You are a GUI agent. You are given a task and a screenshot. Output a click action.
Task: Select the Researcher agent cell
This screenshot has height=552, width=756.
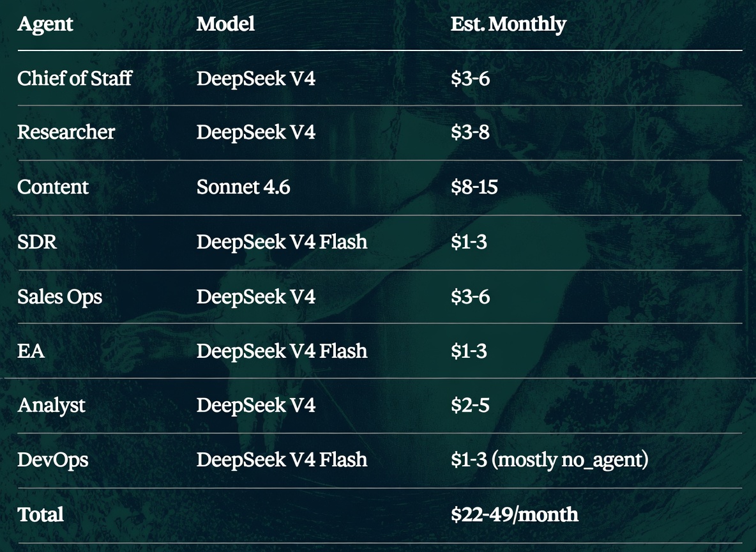[66, 132]
